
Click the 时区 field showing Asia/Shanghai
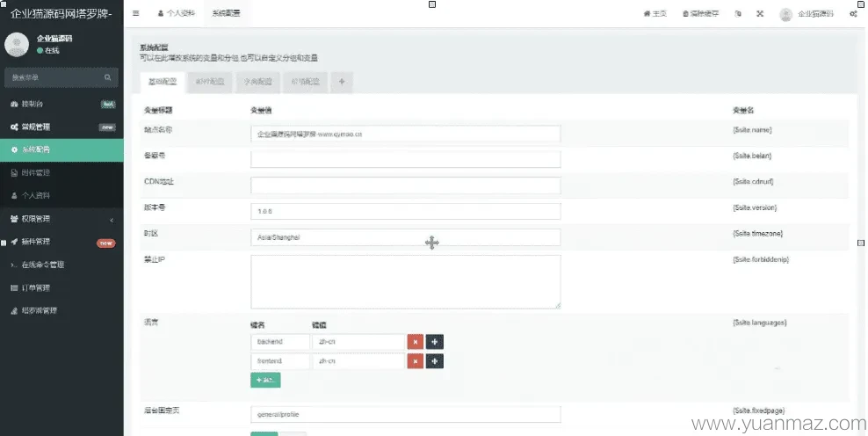coord(406,237)
